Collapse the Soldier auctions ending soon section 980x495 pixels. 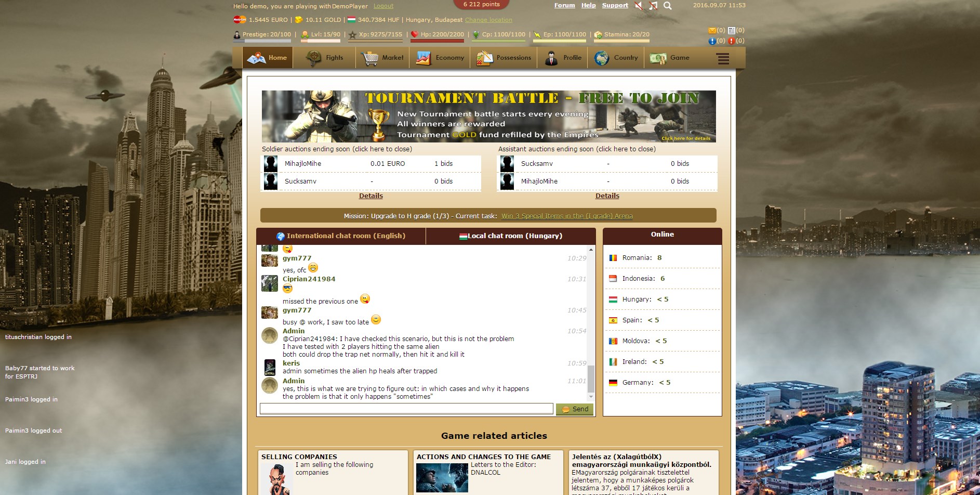pos(337,149)
